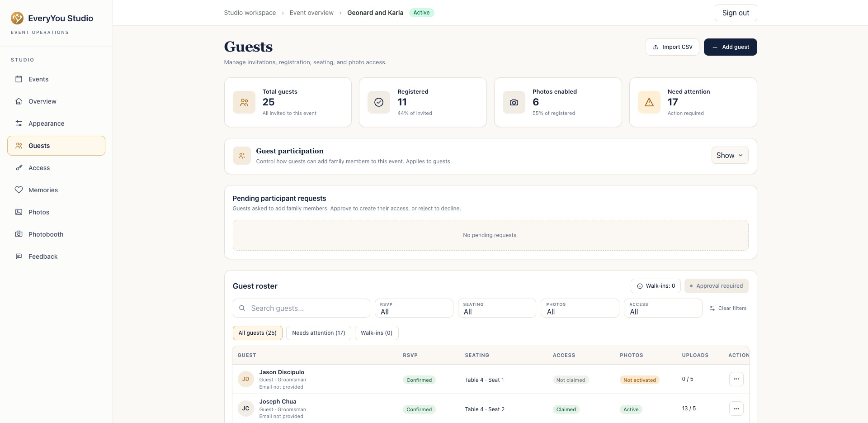The image size is (868, 423).
Task: Expand Guest participation with Show
Action: click(730, 155)
